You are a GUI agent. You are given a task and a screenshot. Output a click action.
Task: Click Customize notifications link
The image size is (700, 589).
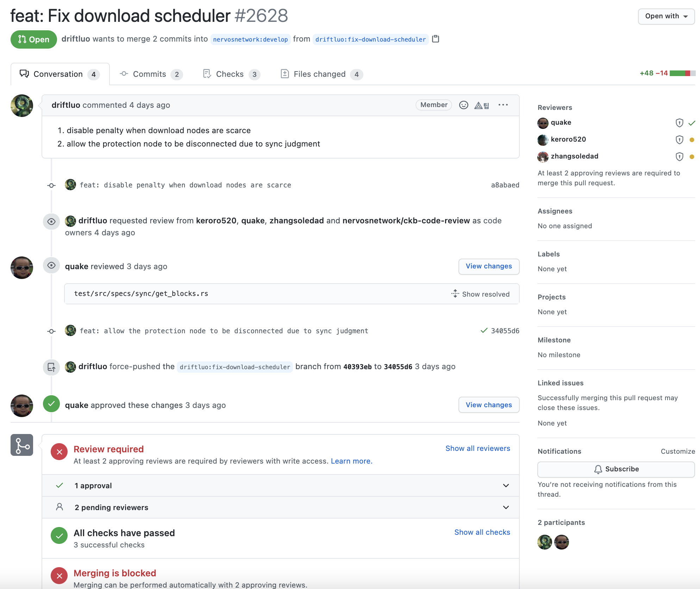(677, 451)
